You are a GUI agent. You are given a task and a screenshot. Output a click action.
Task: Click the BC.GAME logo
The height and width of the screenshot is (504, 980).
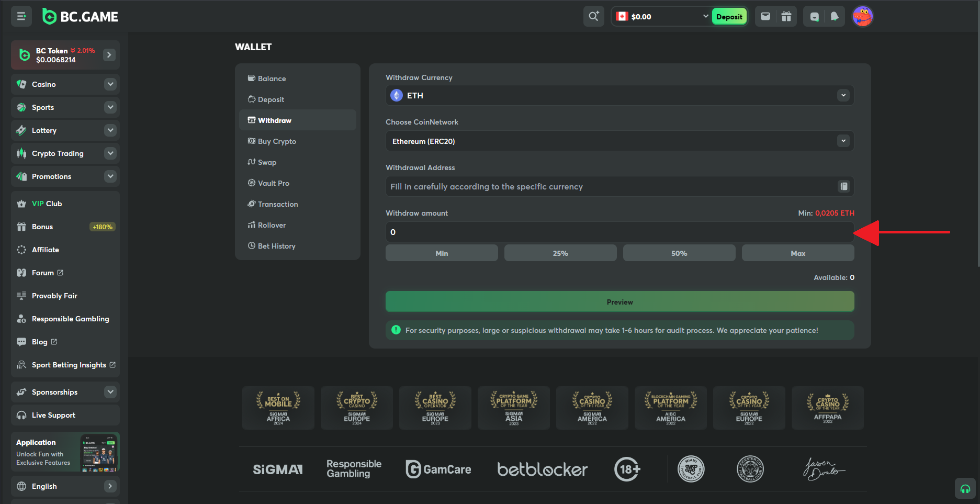[x=80, y=17]
